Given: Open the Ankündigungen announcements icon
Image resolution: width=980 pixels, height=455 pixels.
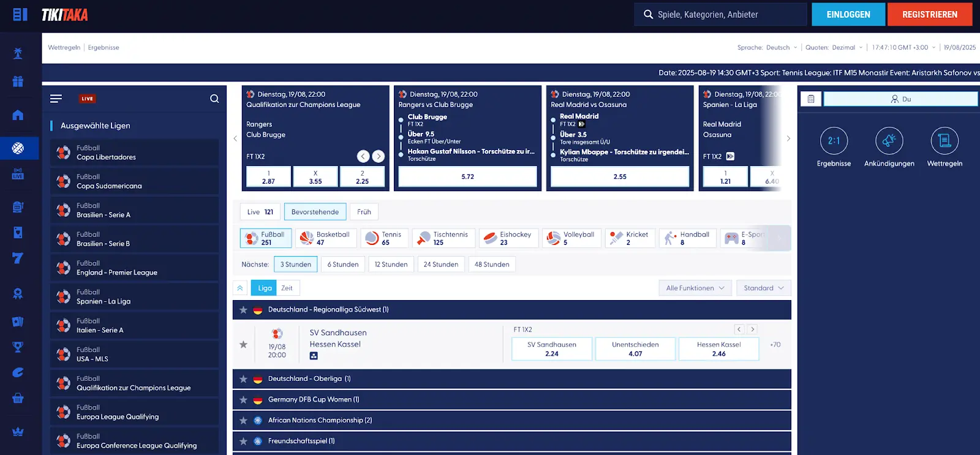Looking at the screenshot, I should pos(889,141).
